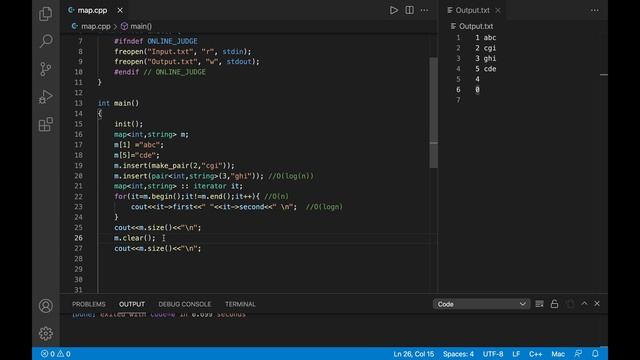
Task: Clear the output panel
Action: [x=539, y=304]
